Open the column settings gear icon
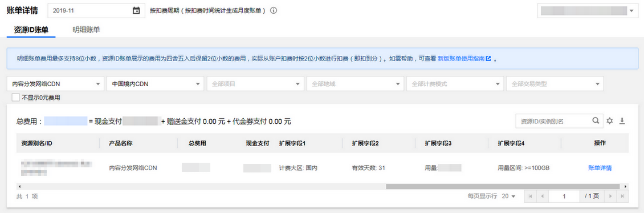 click(x=609, y=121)
